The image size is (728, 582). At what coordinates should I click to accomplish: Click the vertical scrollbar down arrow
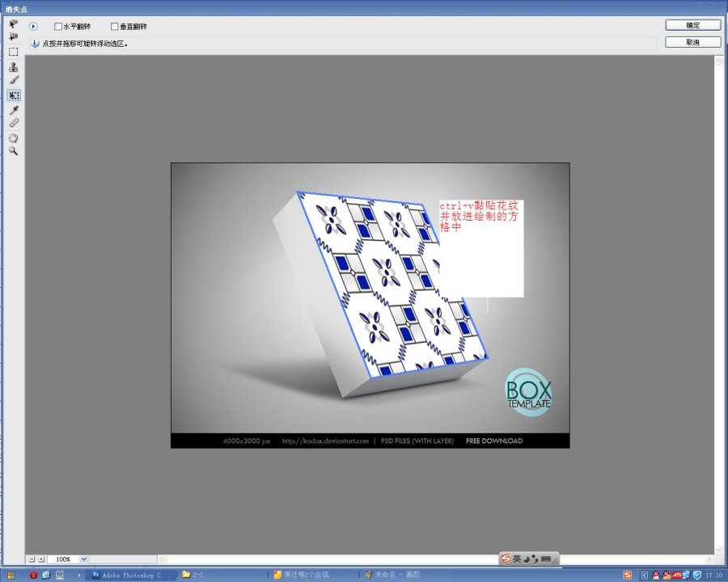pos(717,550)
